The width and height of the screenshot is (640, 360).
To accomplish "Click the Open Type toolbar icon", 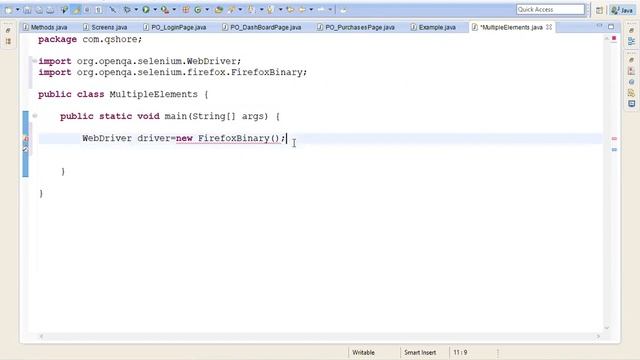I will click(x=219, y=9).
